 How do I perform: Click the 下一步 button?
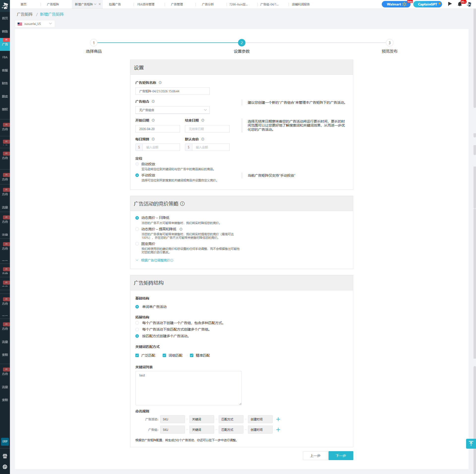(x=341, y=456)
